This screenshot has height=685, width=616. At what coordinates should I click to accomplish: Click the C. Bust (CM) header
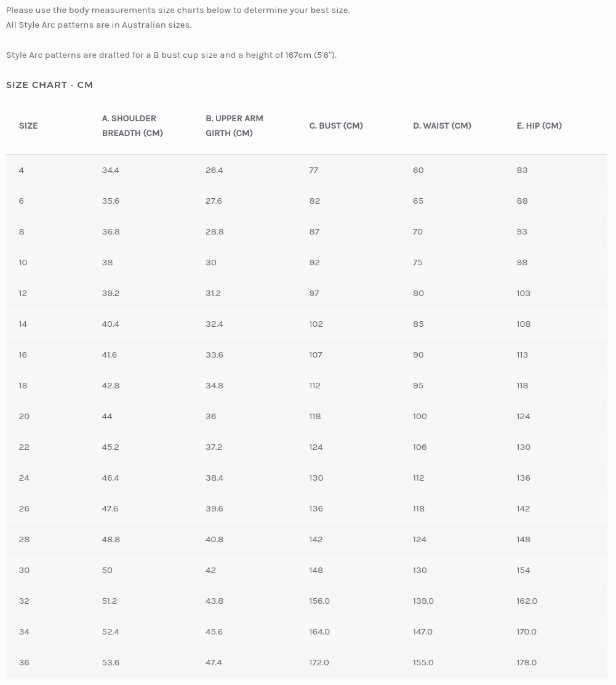tap(336, 126)
